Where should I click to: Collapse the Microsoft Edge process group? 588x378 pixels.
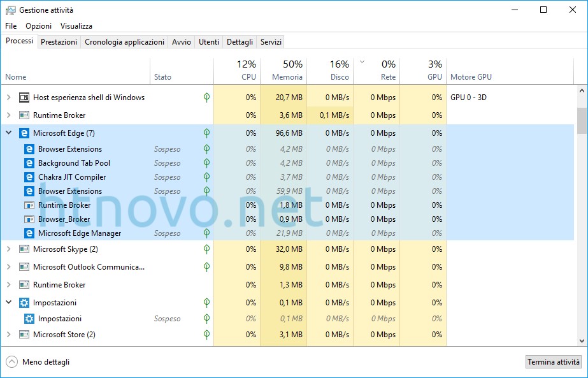click(8, 133)
